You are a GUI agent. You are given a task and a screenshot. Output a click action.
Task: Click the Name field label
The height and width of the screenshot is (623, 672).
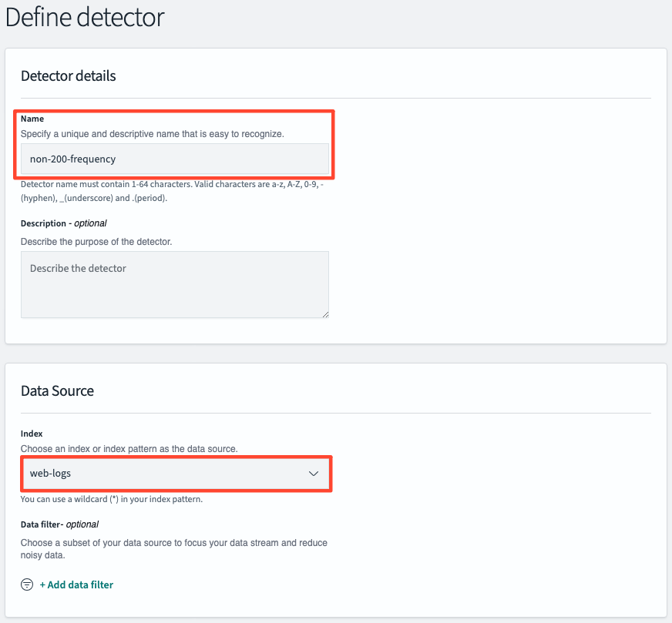32,119
